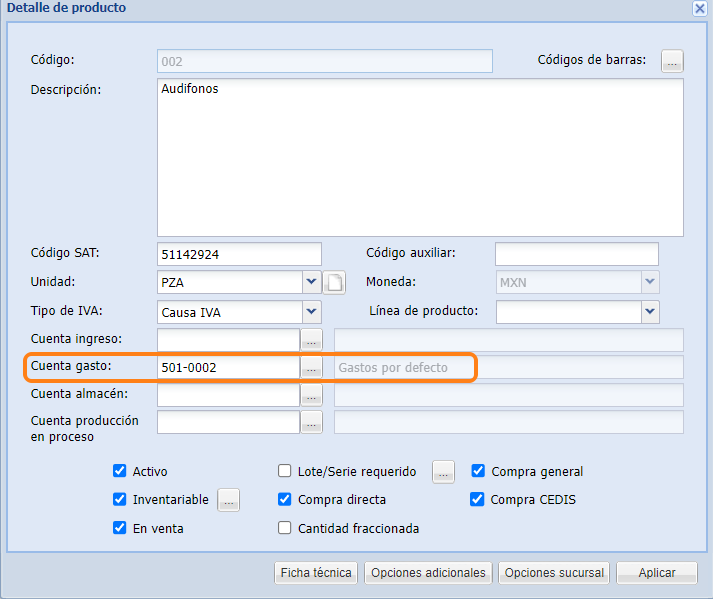
Task: Browse accounts for Cuenta ingreso
Action: (312, 340)
